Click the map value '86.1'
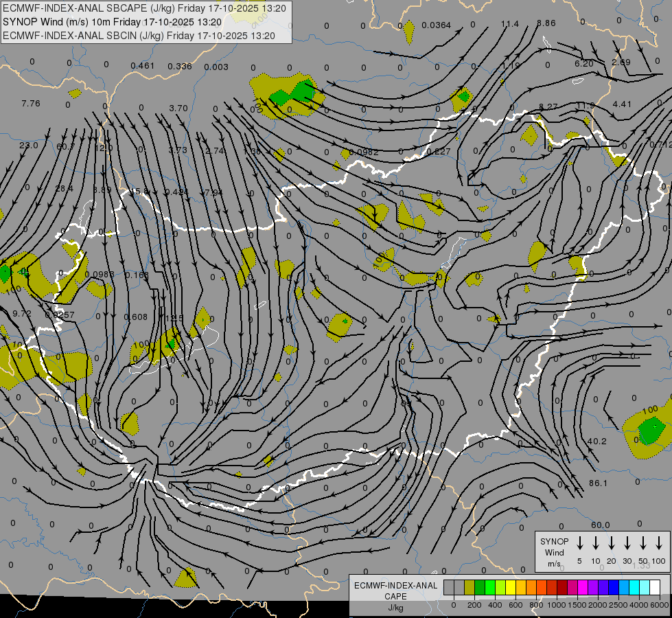Screen dimensions: 672x618 click(598, 483)
